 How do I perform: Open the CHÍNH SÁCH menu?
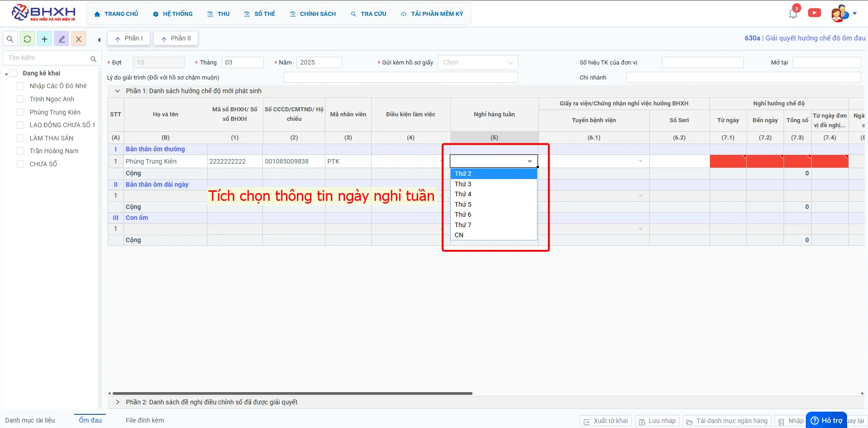click(313, 14)
